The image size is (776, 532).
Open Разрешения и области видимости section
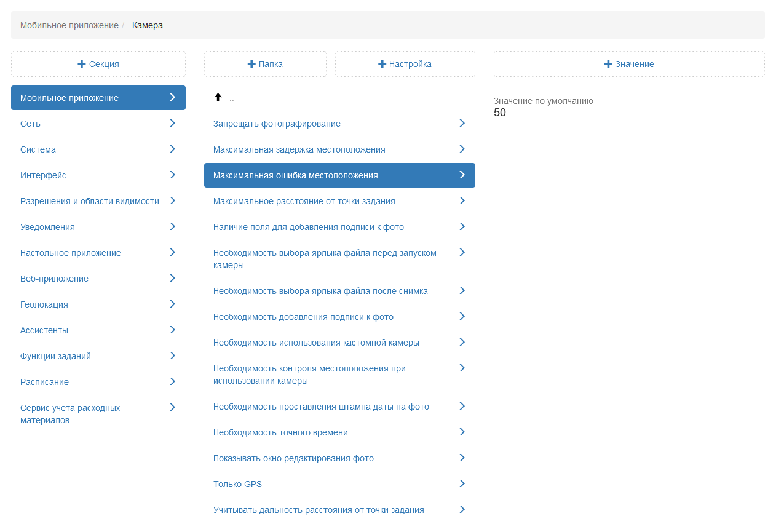pyautogui.click(x=98, y=201)
